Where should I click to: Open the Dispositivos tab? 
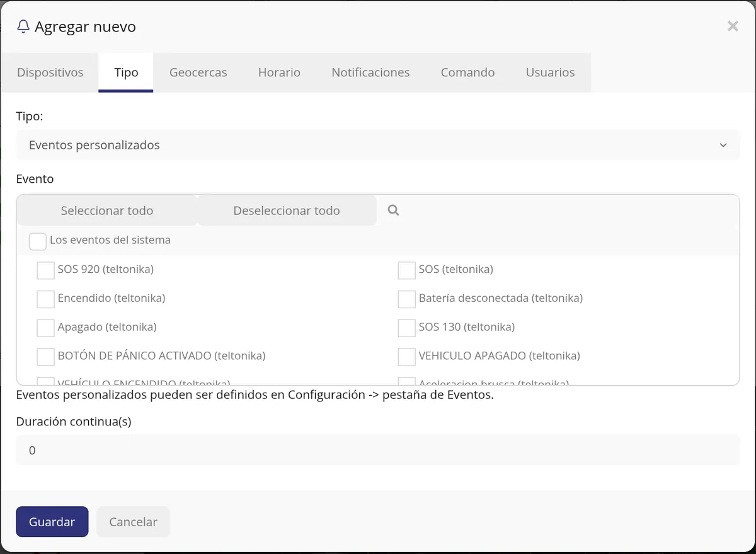(x=50, y=72)
